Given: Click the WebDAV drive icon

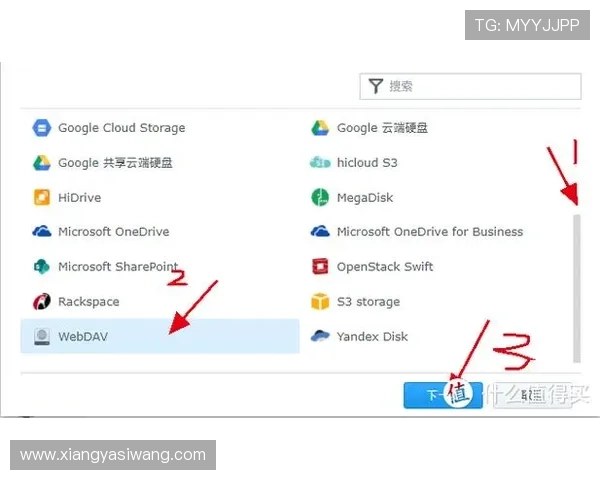Looking at the screenshot, I should pyautogui.click(x=42, y=336).
